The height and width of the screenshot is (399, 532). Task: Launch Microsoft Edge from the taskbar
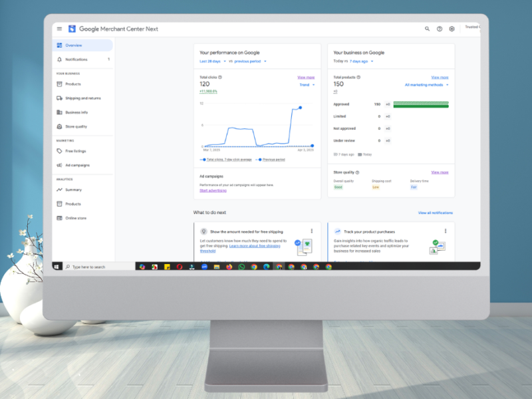tap(267, 267)
